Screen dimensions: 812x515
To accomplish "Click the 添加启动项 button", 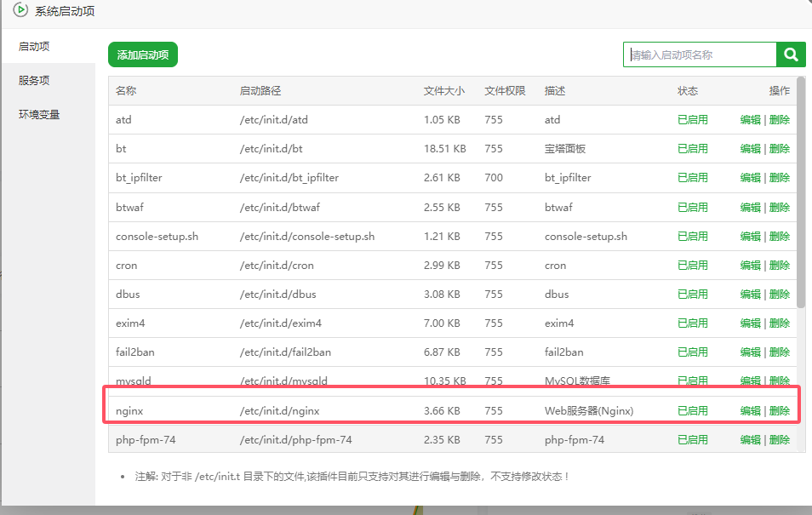I will coord(143,54).
